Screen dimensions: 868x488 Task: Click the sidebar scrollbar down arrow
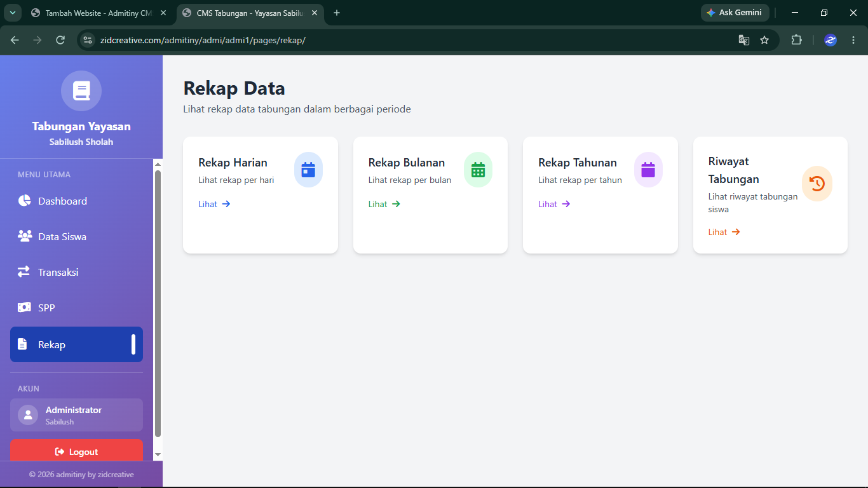pos(158,454)
